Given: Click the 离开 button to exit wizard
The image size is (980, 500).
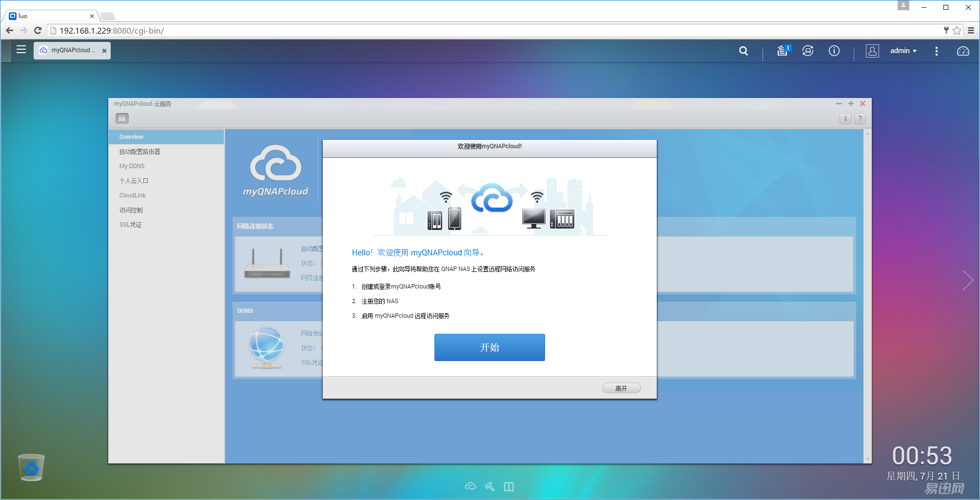Looking at the screenshot, I should click(621, 388).
